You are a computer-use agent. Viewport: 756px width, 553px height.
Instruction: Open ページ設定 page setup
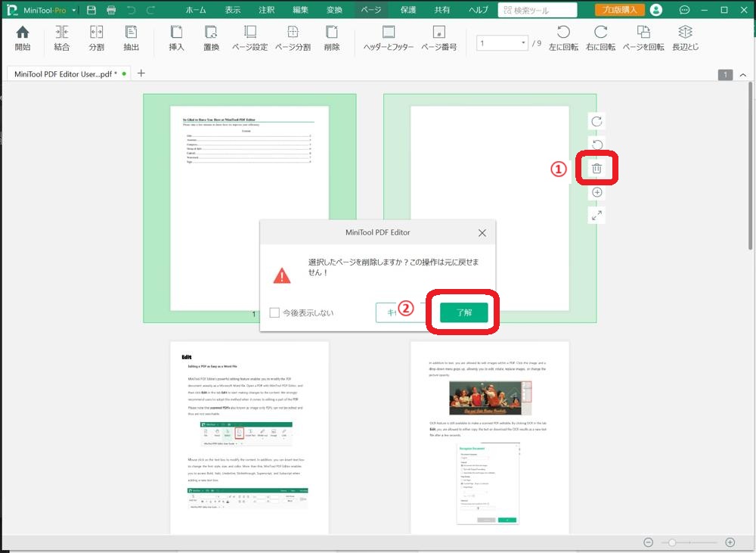[249, 38]
